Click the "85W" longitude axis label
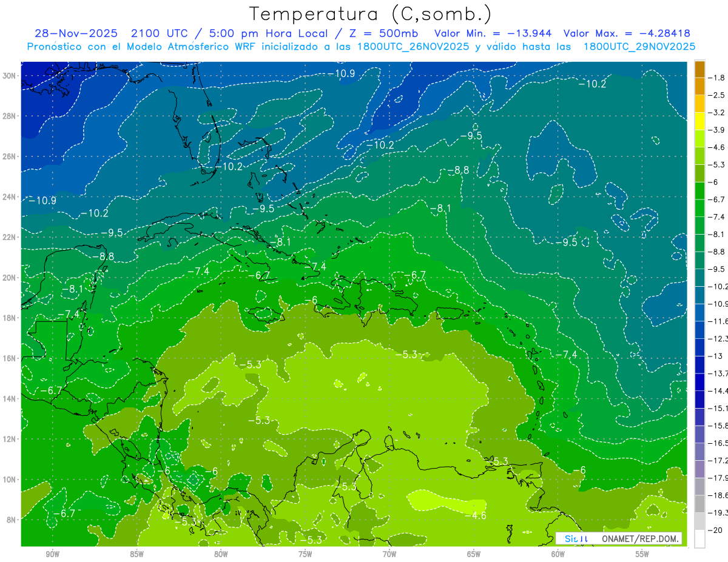The image size is (728, 562). (x=136, y=555)
